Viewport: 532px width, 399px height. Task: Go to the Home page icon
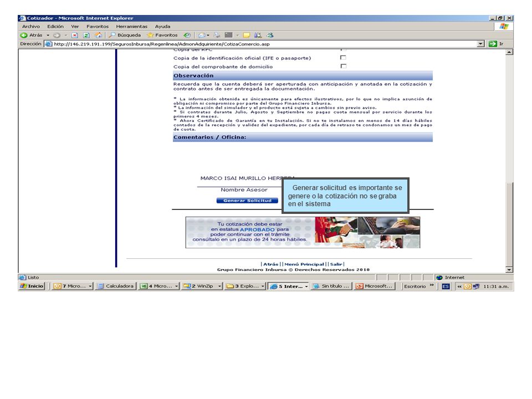tap(99, 35)
